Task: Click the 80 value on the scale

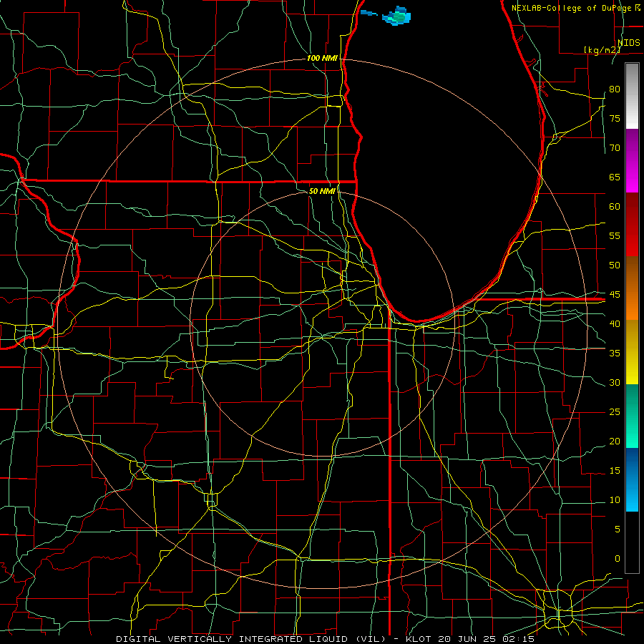Action: point(615,89)
